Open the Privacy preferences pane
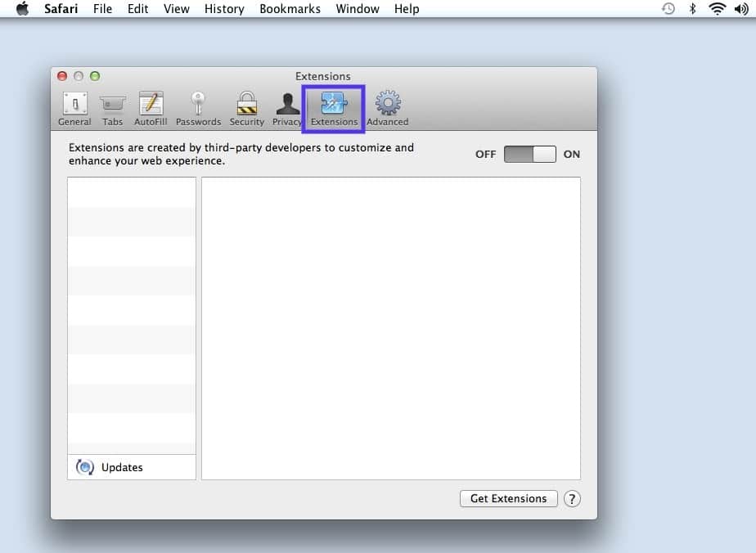The width and height of the screenshot is (756, 553). pos(287,106)
